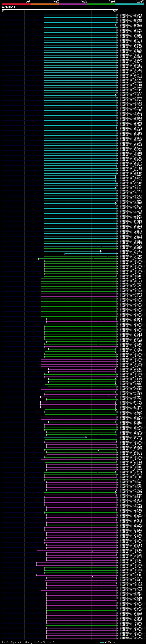Select label UniRef100_A6N1I8
Image resolution: width=146 pixels, height=644 pixels.
[131, 55]
